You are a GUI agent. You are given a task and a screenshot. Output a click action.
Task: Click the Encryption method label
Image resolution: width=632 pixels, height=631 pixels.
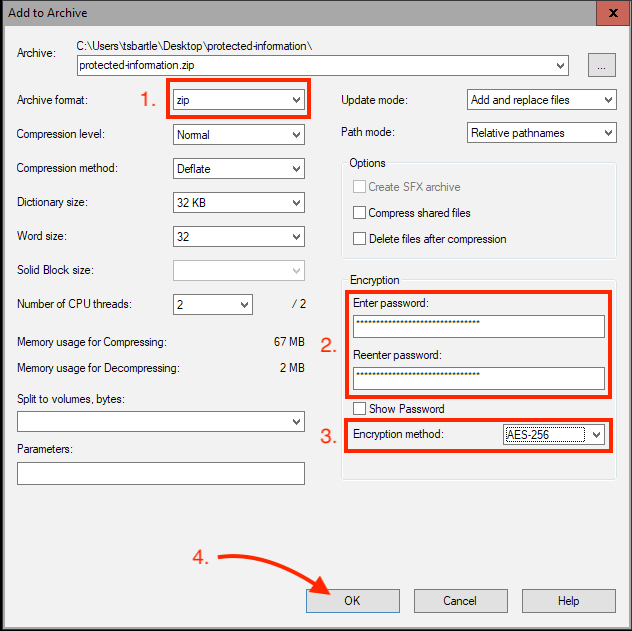[x=398, y=434]
